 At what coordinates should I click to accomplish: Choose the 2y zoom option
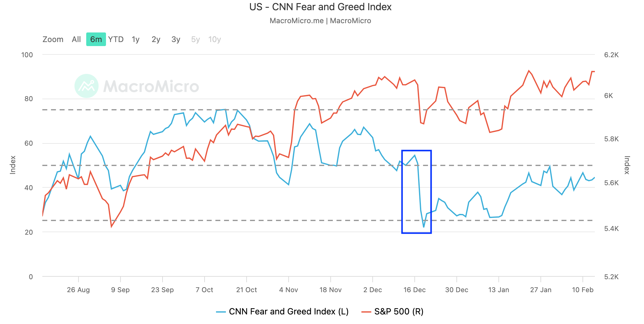[x=156, y=40]
